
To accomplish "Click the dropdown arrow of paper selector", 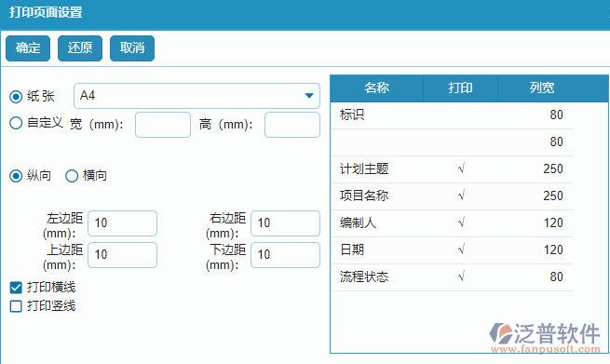I will (x=309, y=96).
